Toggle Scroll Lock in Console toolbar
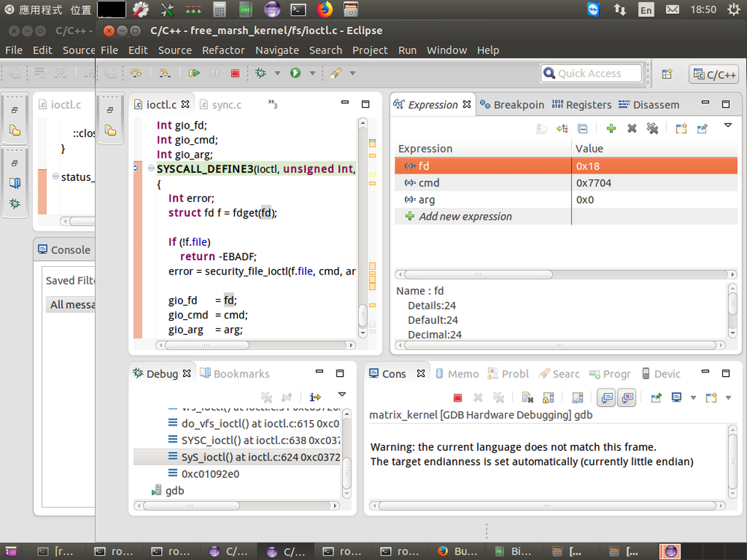 click(x=548, y=398)
